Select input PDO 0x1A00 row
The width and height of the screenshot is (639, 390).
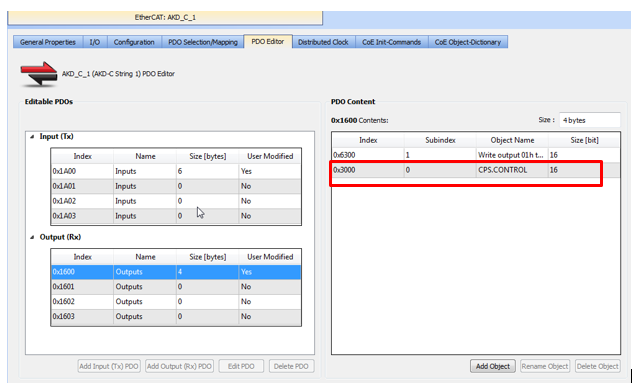(x=176, y=171)
